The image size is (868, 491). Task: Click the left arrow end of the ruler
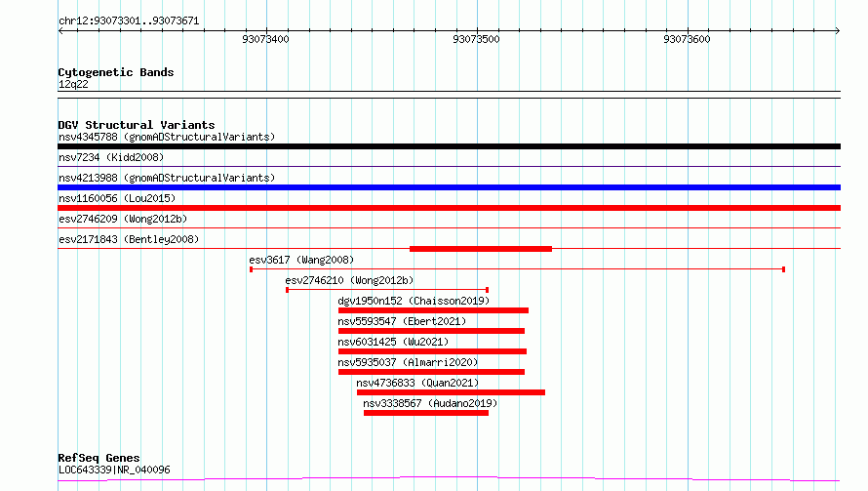click(60, 31)
